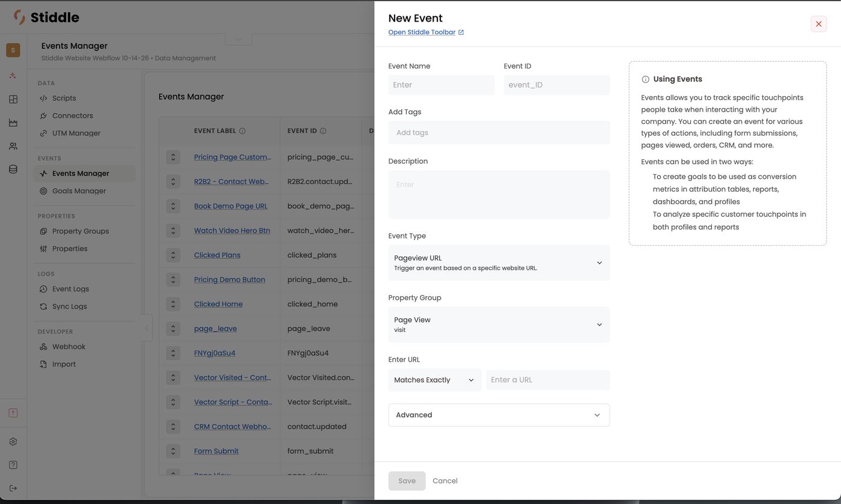Click the info icon beside Event Label
This screenshot has height=504, width=841.
point(242,131)
